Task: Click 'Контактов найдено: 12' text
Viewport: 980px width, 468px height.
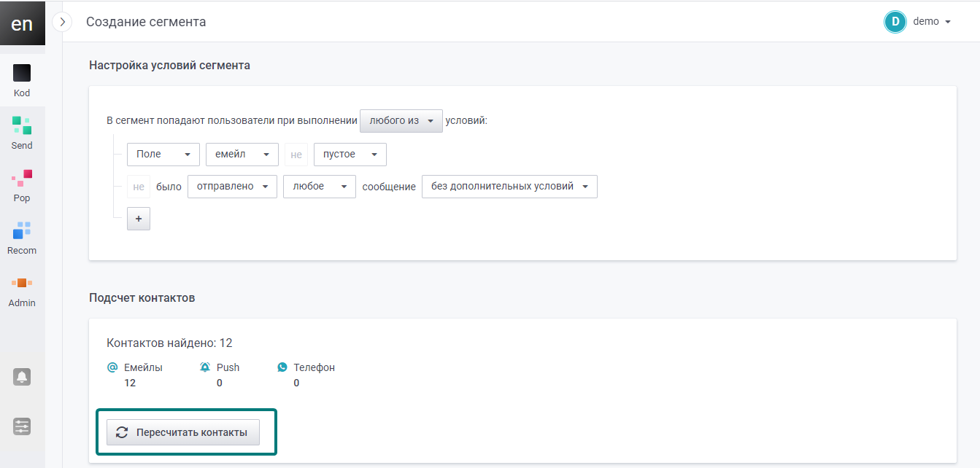Action: (x=169, y=343)
